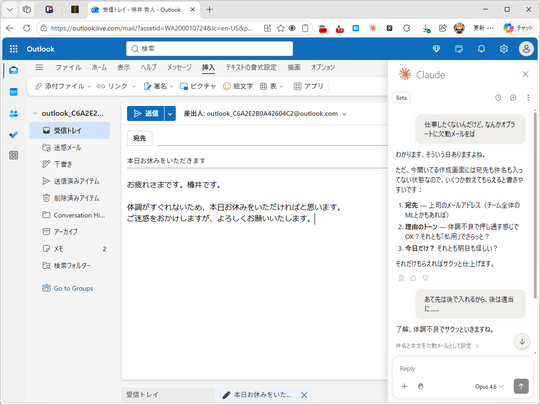The height and width of the screenshot is (405, 540).
Task: Copy Claude's response with copy icon
Action: pos(401,278)
